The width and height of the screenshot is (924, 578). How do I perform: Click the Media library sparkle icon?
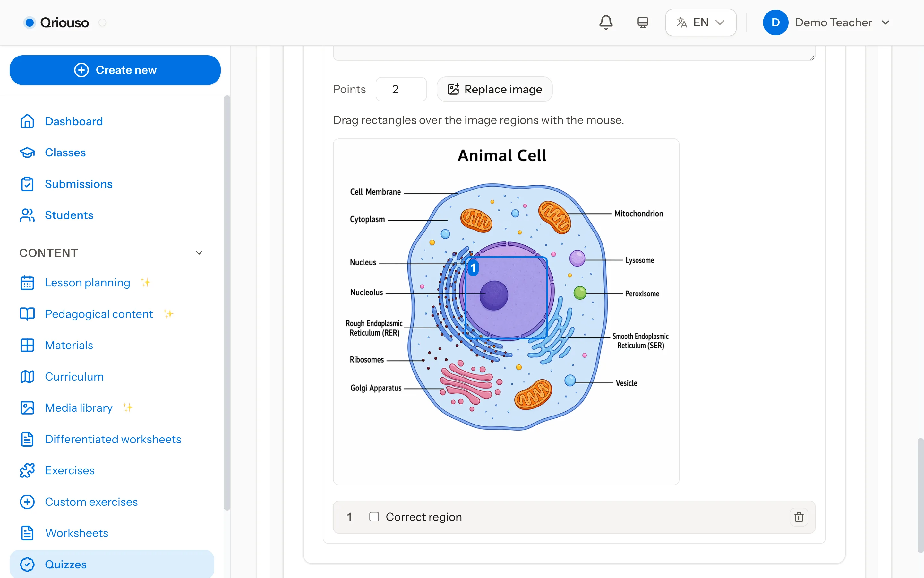[x=128, y=408]
